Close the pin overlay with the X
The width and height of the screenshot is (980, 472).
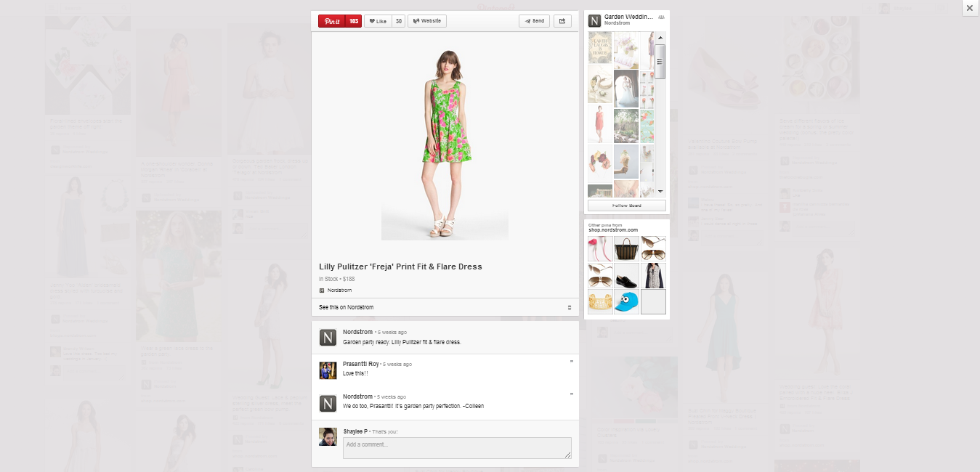970,8
